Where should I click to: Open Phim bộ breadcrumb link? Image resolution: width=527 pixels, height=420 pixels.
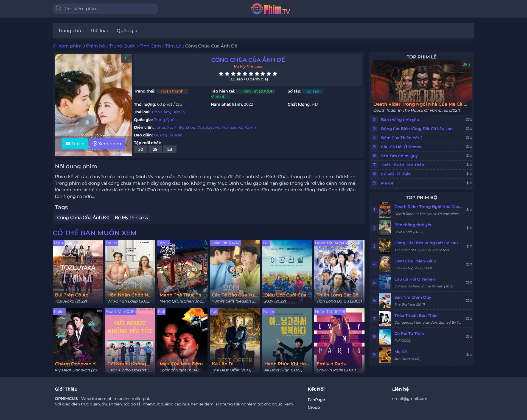[96, 46]
